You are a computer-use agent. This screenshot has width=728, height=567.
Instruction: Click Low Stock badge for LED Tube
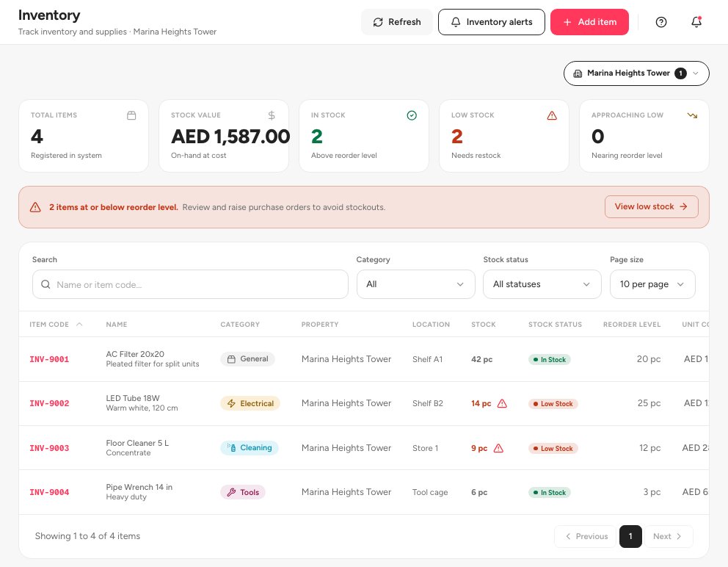[553, 404]
